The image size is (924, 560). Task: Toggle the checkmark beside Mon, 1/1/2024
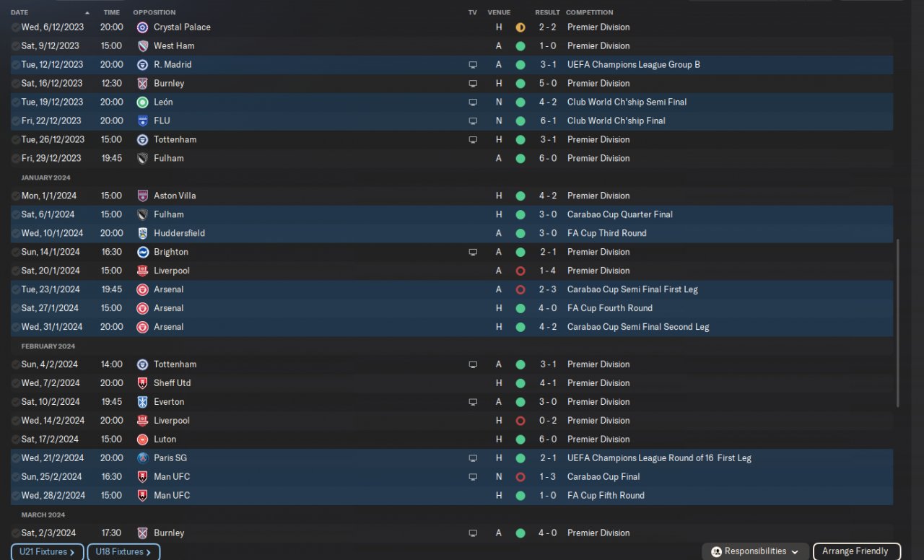click(16, 196)
